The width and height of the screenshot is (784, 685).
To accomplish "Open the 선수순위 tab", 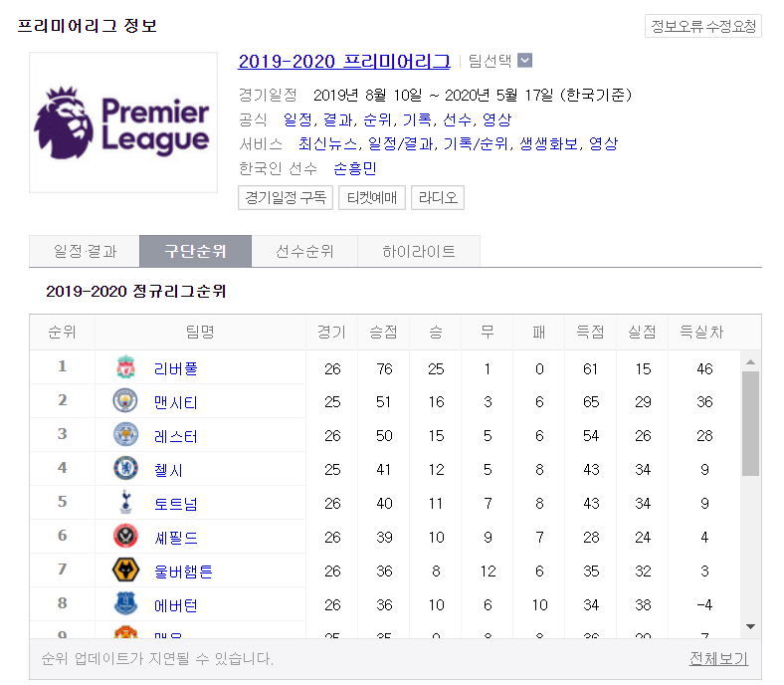I will pos(304,251).
